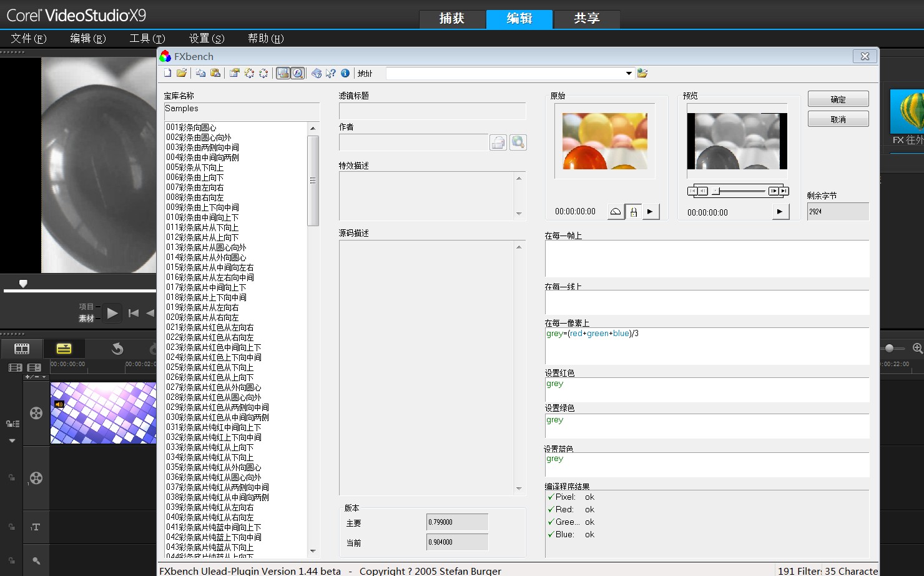The height and width of the screenshot is (576, 924).
Task: Switch to the 编辑 edit tab
Action: point(519,19)
